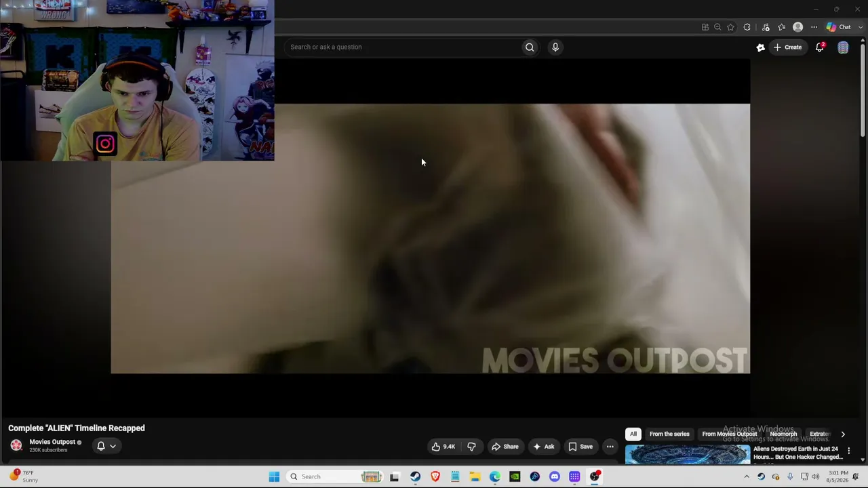Open browser split screen icon
This screenshot has height=488, width=868.
click(705, 27)
